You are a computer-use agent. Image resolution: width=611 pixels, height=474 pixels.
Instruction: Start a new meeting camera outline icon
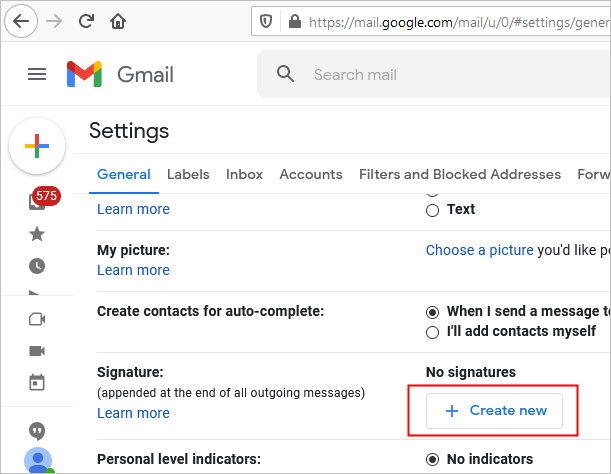point(37,319)
